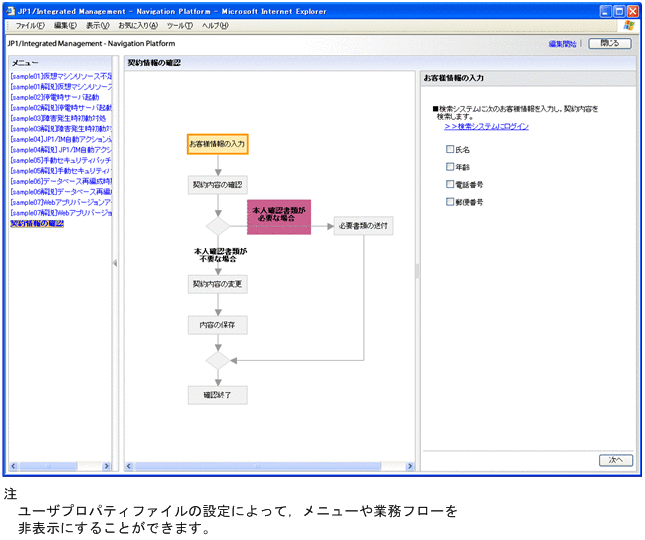The image size is (645, 540).
Task: Click the menu panel scrollbar left arrow
Action: 14,466
